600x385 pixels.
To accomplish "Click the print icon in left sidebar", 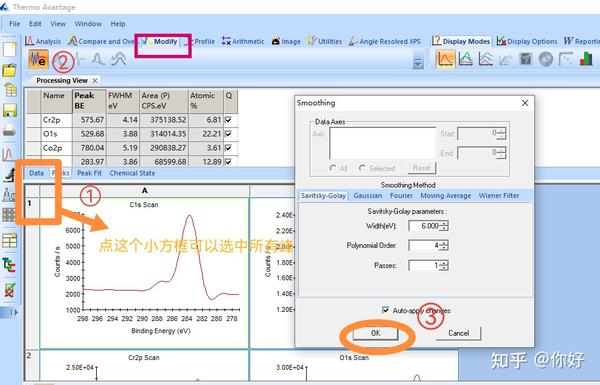I will 10,131.
